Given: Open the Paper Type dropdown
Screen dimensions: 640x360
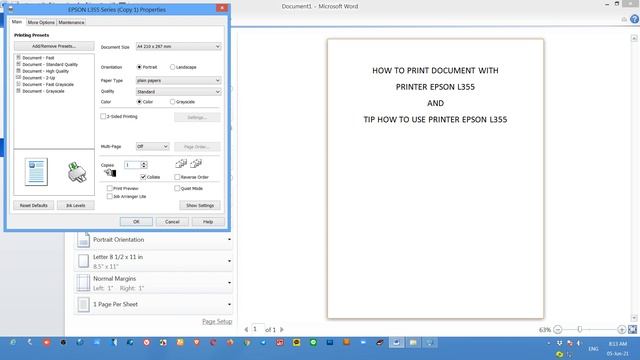Looking at the screenshot, I should pos(178,80).
